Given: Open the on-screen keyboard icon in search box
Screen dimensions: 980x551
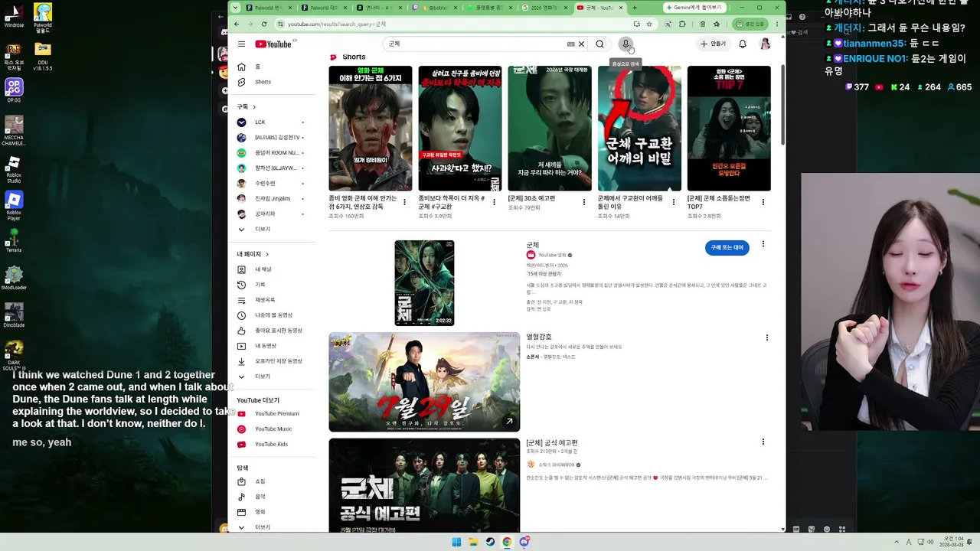Looking at the screenshot, I should click(570, 44).
